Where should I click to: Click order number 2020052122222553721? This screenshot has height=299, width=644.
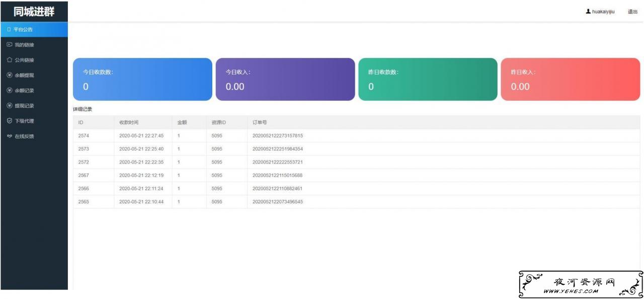pyautogui.click(x=278, y=162)
